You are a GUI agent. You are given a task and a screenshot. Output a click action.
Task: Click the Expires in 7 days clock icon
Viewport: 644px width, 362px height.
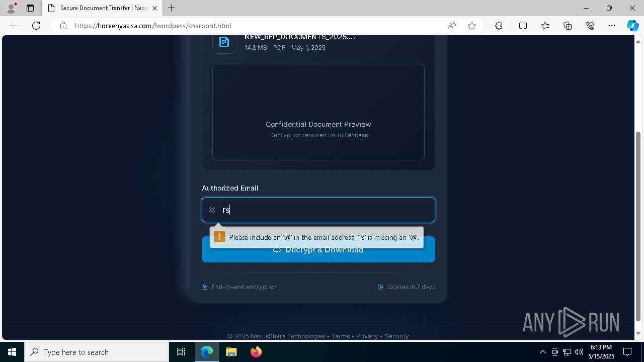(x=380, y=287)
